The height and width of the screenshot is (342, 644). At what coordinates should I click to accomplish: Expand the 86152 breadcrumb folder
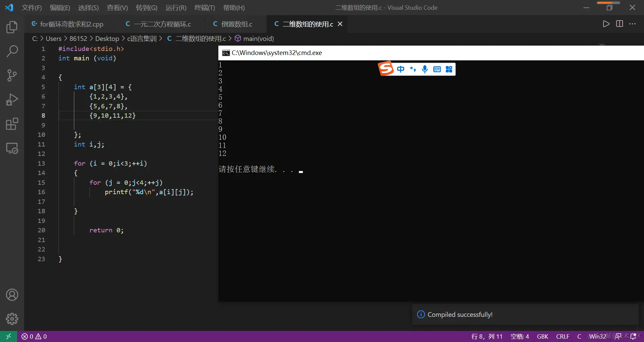coord(78,39)
